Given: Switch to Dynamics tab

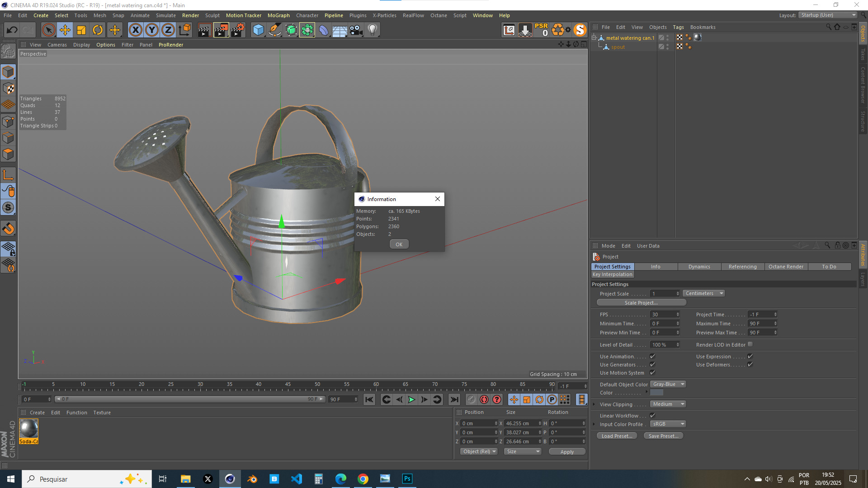Looking at the screenshot, I should click(699, 267).
